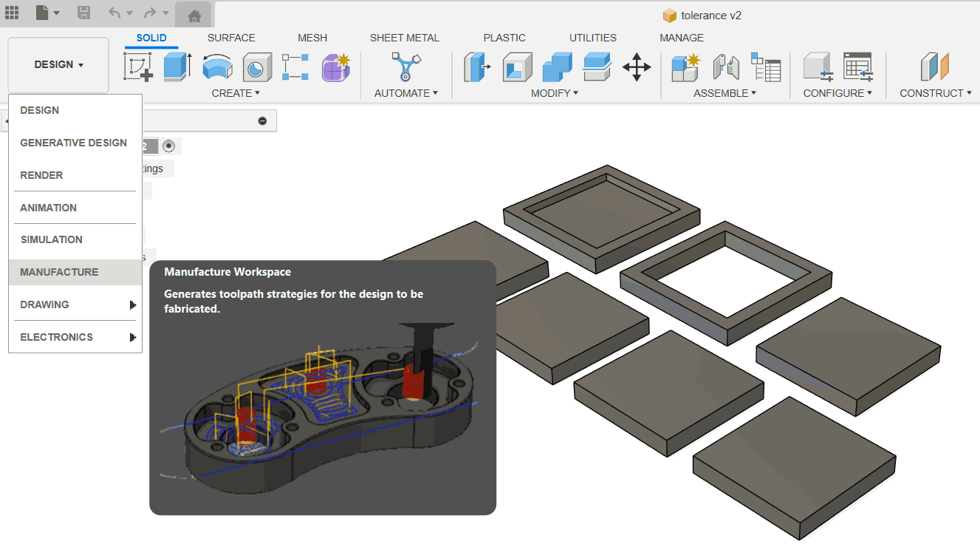Image resolution: width=980 pixels, height=558 pixels.
Task: Expand the Redo history dropdown arrow
Action: click(x=165, y=13)
